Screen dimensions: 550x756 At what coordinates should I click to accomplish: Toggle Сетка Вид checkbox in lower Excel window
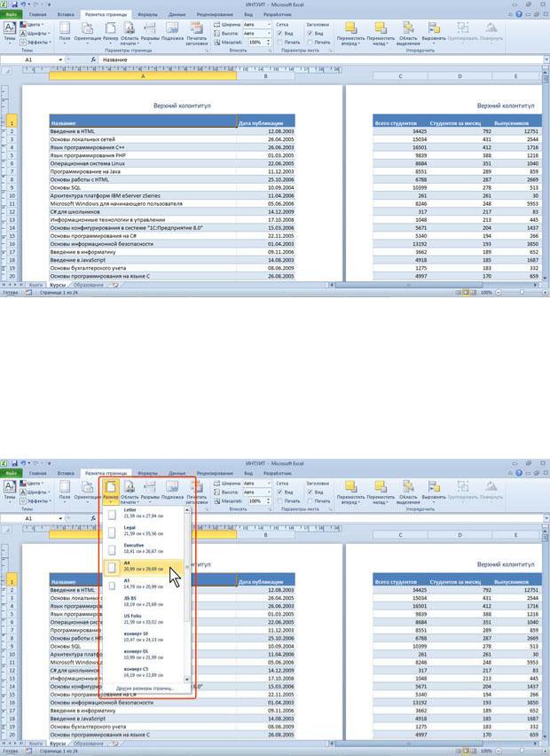(279, 492)
